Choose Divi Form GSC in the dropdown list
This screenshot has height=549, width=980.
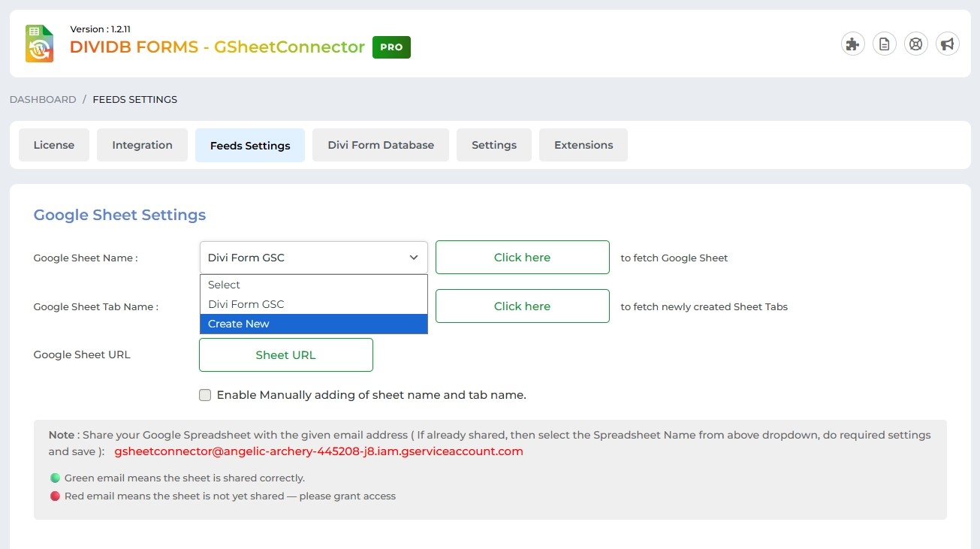click(244, 303)
